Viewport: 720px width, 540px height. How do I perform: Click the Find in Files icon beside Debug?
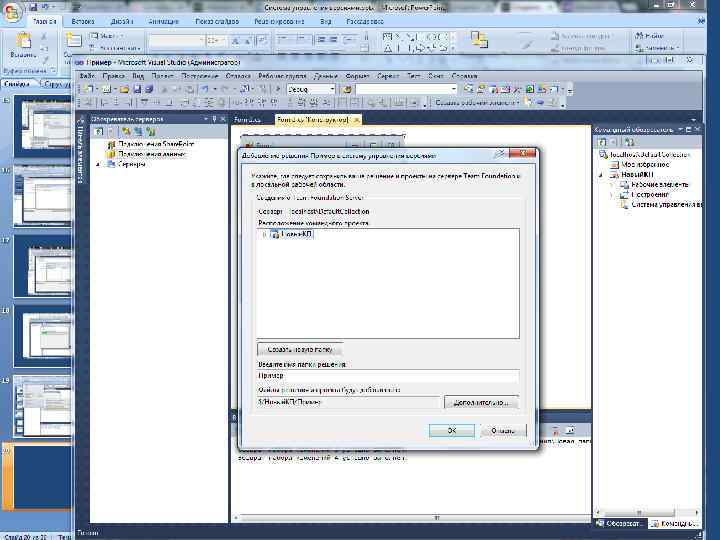[x=347, y=90]
